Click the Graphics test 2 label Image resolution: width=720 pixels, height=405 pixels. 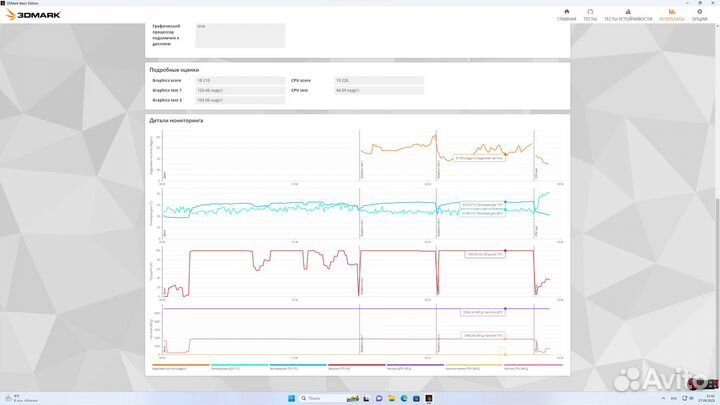[167, 100]
